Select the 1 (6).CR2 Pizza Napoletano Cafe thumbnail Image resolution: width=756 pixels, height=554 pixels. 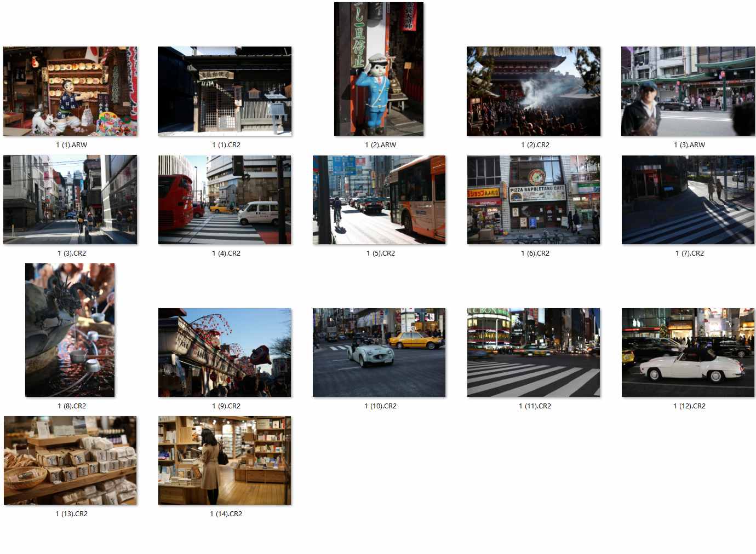click(x=534, y=200)
